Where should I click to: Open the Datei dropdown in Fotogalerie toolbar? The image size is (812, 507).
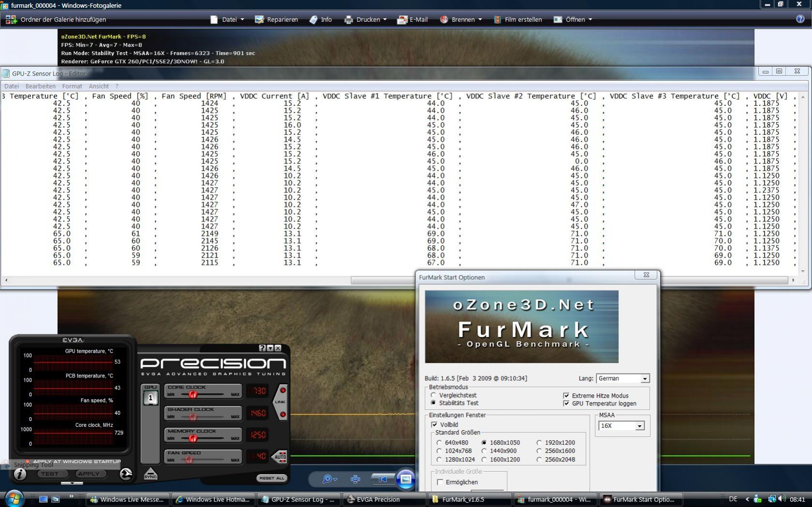point(227,19)
